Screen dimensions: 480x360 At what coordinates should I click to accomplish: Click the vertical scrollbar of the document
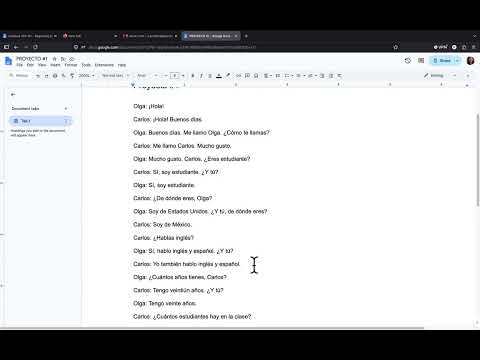[478, 160]
